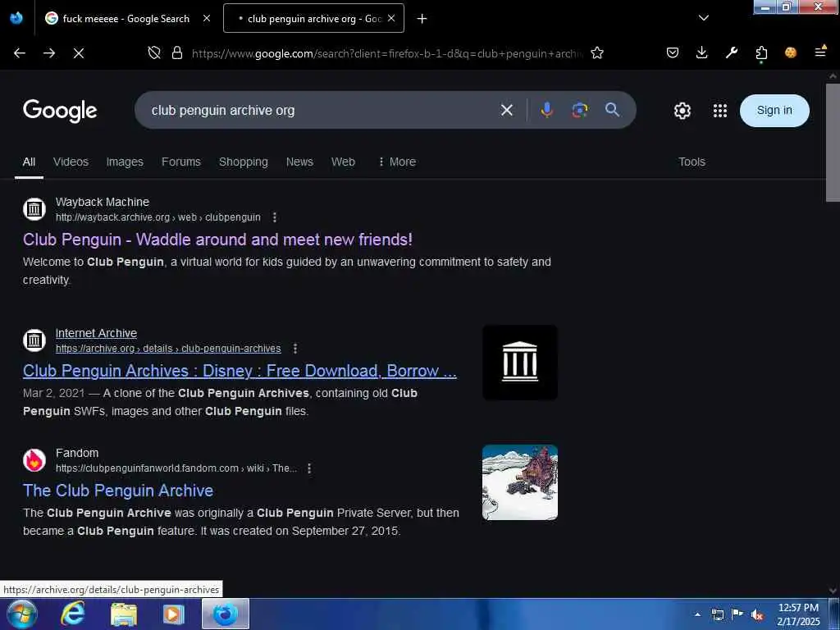Open tracking protection shield icon
Image resolution: width=840 pixels, height=630 pixels.
click(154, 52)
